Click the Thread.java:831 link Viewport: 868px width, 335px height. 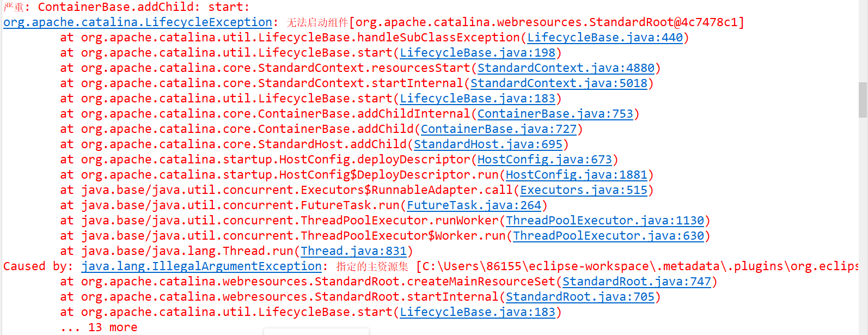click(353, 251)
